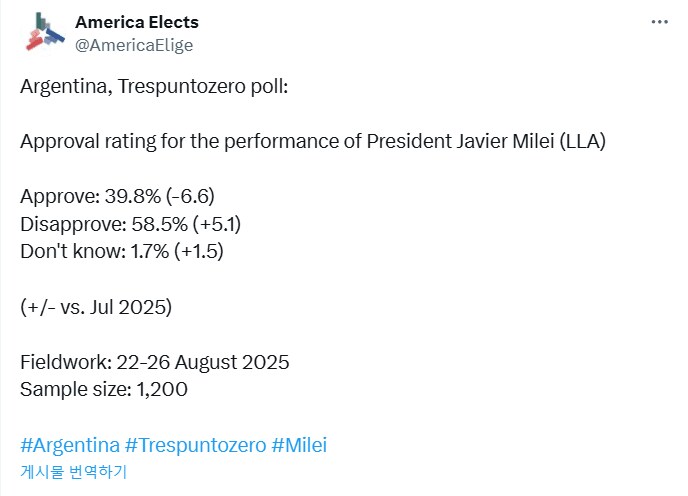The height and width of the screenshot is (496, 688).
Task: Click the "Fieldwork: 22-26 August 2025" line
Action: (154, 362)
